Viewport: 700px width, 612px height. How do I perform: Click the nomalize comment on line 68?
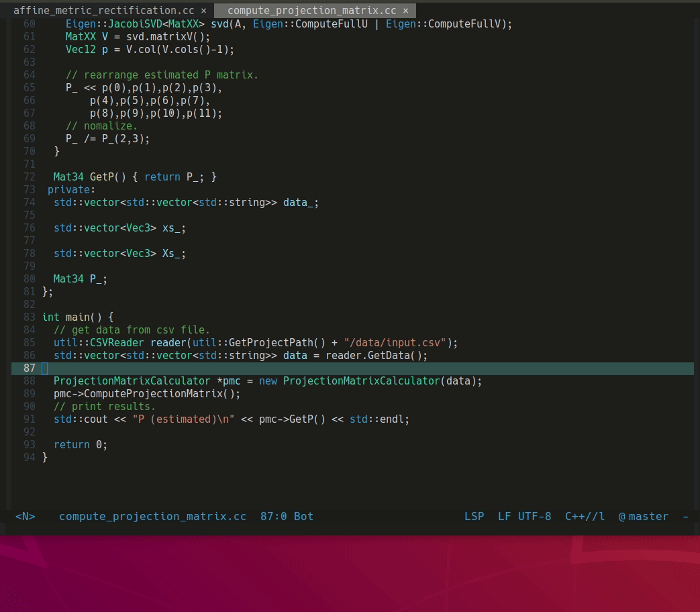pos(102,126)
